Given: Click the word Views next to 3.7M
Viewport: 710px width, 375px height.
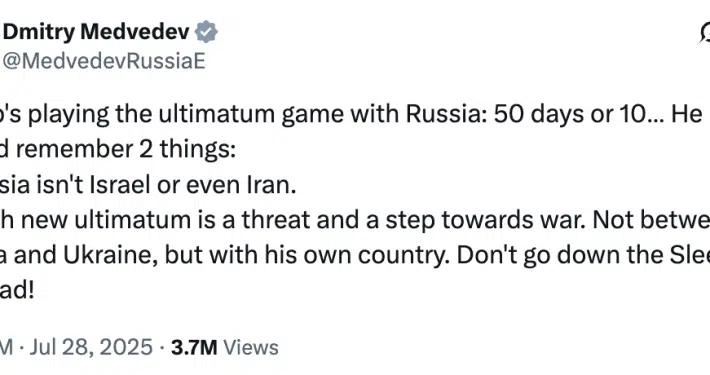Looking at the screenshot, I should [251, 347].
